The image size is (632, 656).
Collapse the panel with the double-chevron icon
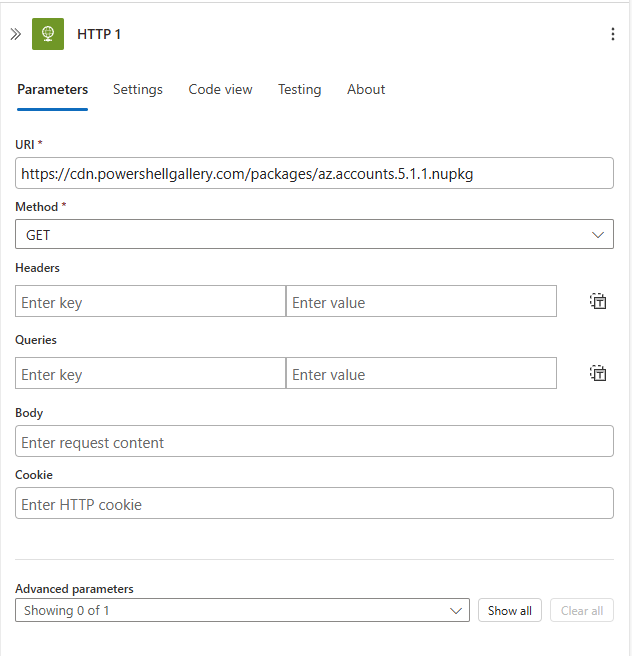pos(15,34)
